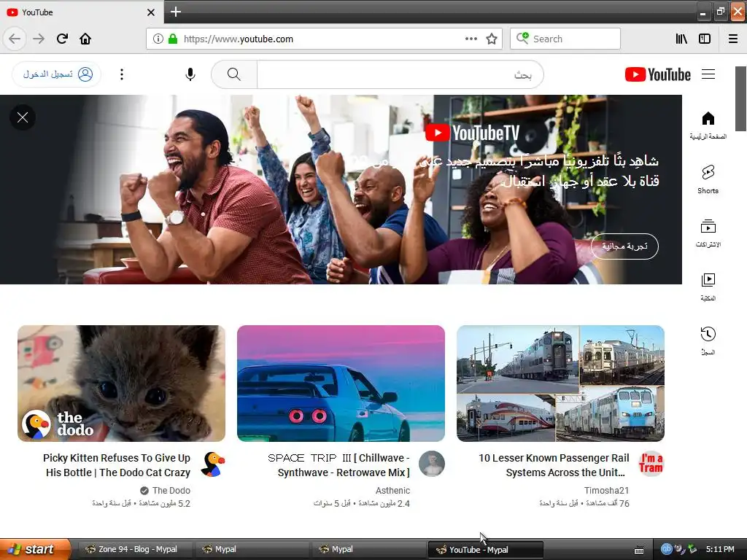Viewport: 747px width, 560px height.
Task: Click the YouTube logo
Action: [657, 74]
